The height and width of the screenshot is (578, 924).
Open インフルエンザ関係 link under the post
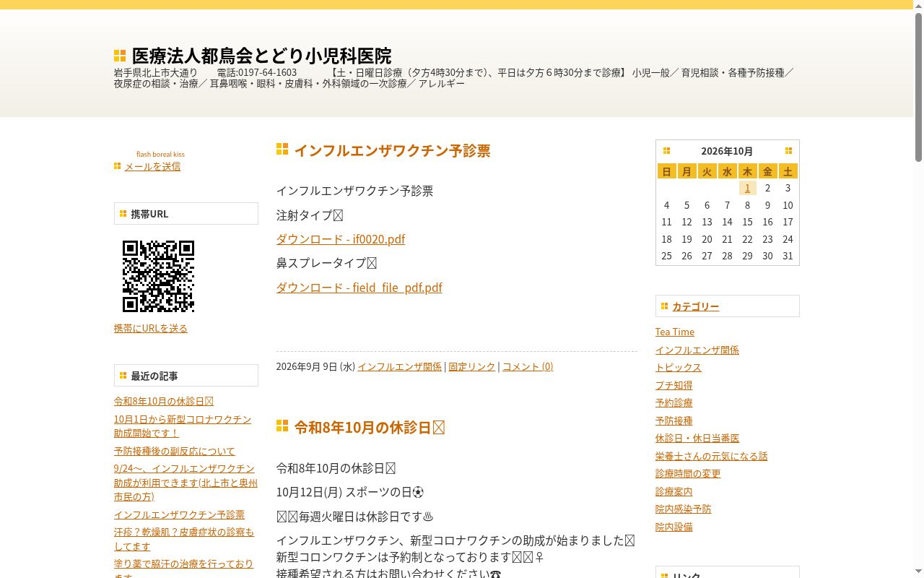(x=399, y=366)
